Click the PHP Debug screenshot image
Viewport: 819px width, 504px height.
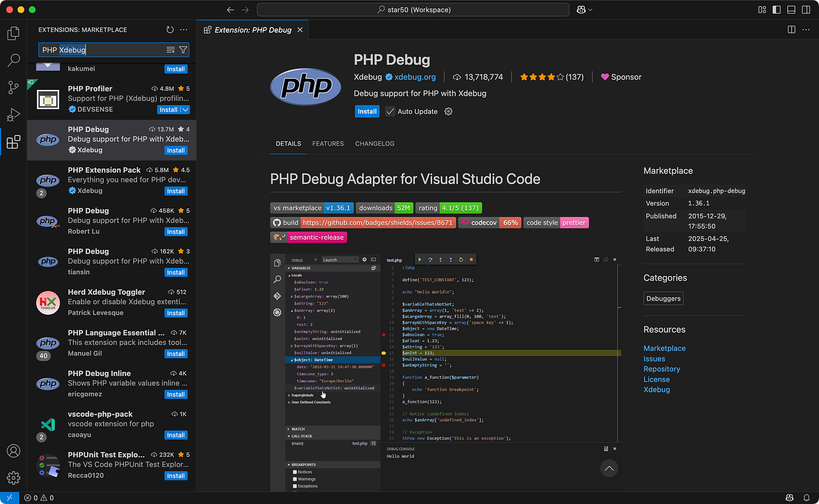445,372
